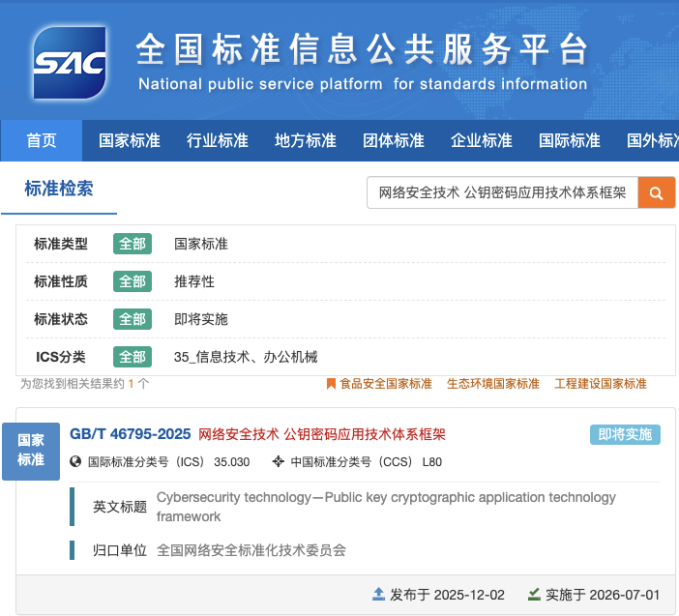679x616 pixels.
Task: Click into the standard search text field
Action: point(502,193)
